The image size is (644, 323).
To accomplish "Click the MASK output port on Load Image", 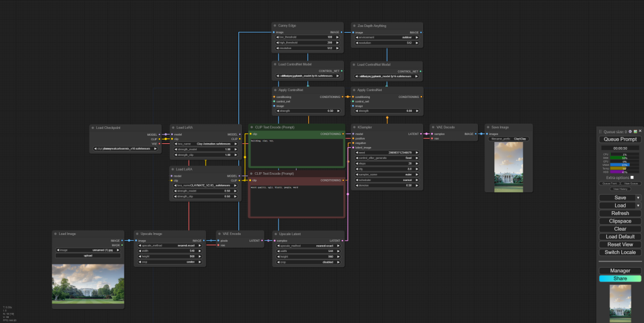I will click(122, 245).
